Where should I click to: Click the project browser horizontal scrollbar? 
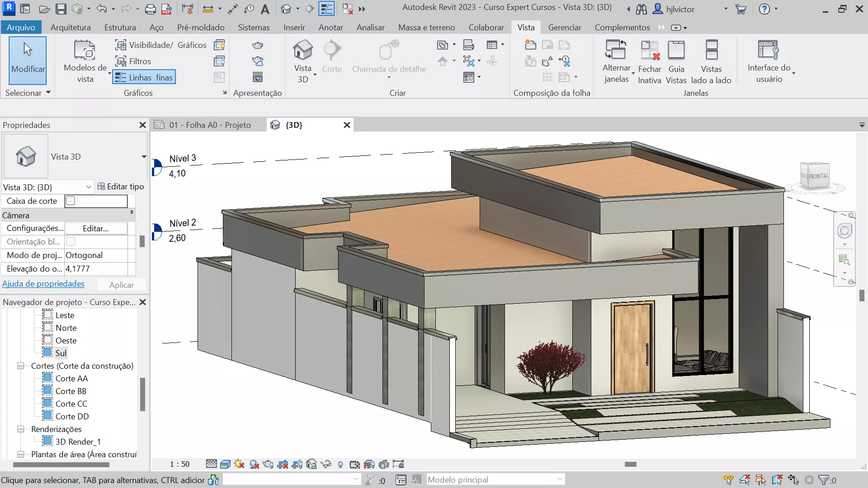pos(61,464)
